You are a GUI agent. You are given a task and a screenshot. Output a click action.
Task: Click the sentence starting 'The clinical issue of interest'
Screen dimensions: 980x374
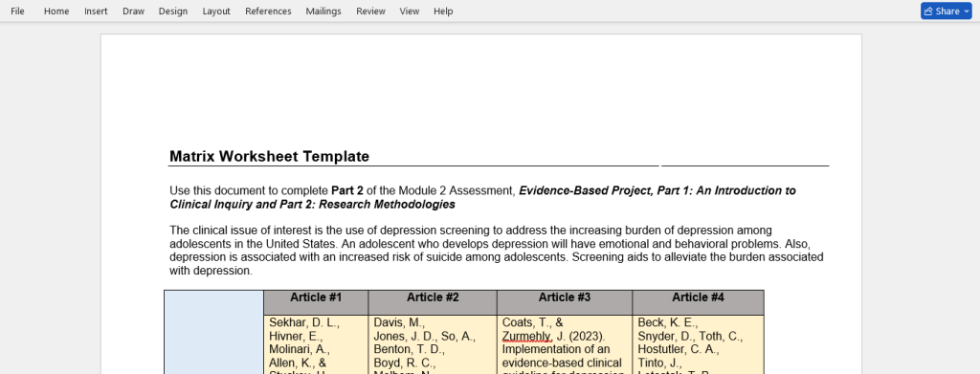pyautogui.click(x=471, y=231)
